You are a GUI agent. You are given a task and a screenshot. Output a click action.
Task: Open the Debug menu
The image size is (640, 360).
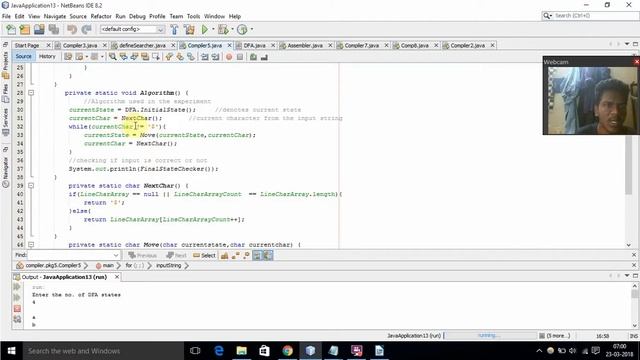coord(137,16)
